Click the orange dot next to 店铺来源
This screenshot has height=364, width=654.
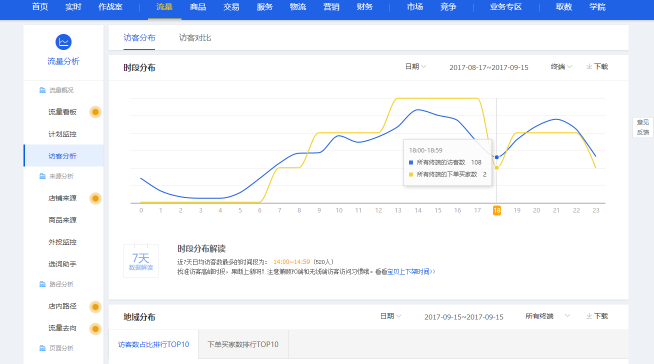[95, 198]
